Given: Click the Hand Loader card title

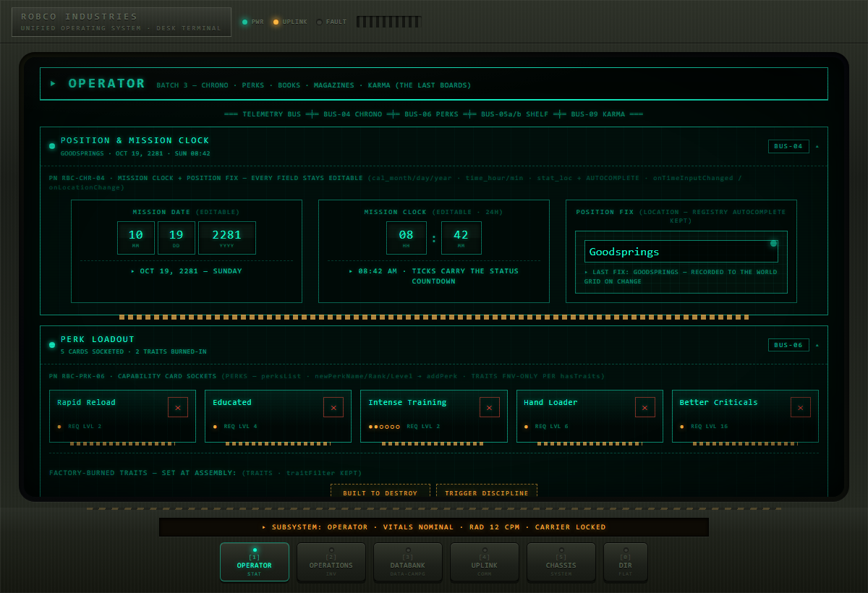Looking at the screenshot, I should (x=551, y=402).
